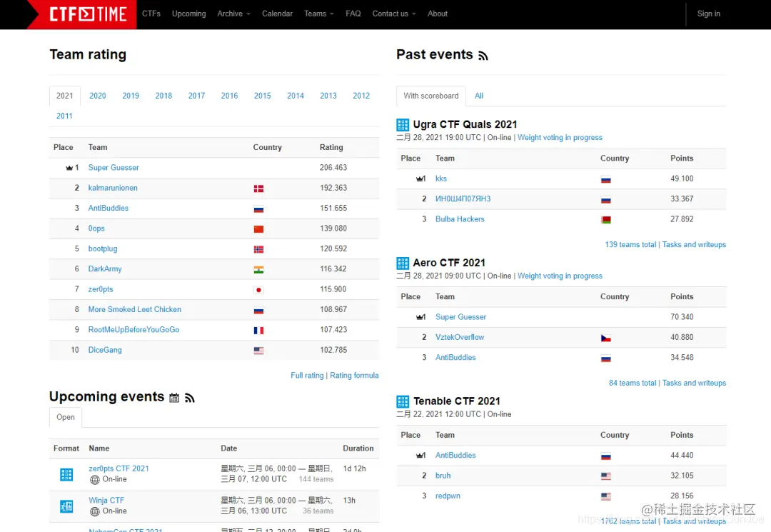The height and width of the screenshot is (532, 771).
Task: Click the 49.100 points value for kks
Action: click(x=682, y=179)
